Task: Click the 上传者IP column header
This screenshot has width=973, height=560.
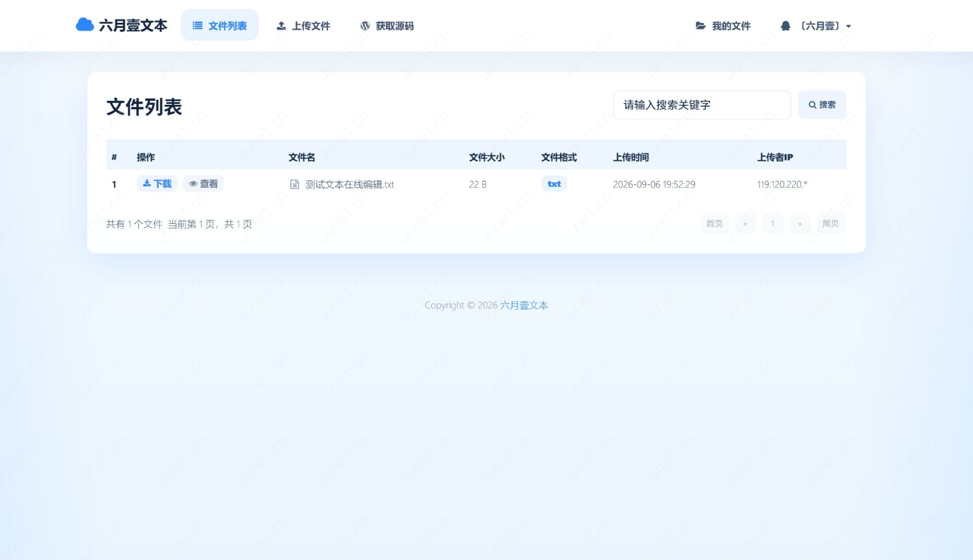Action: pyautogui.click(x=775, y=157)
